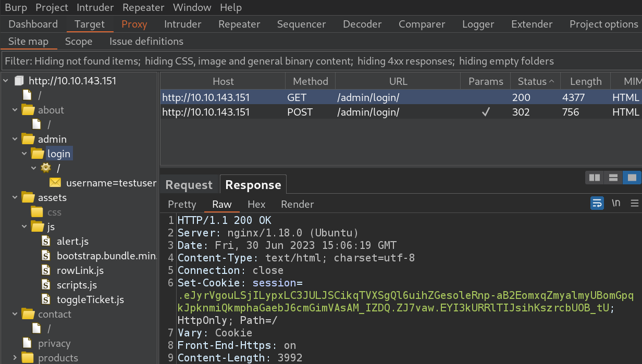Open the Scope sub-tab
The width and height of the screenshot is (642, 364).
click(x=79, y=41)
